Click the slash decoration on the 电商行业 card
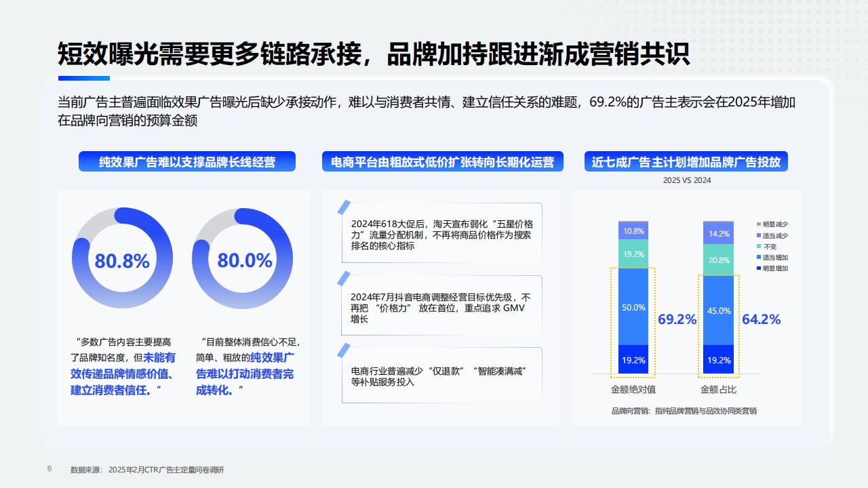This screenshot has height=488, width=868. [x=344, y=350]
